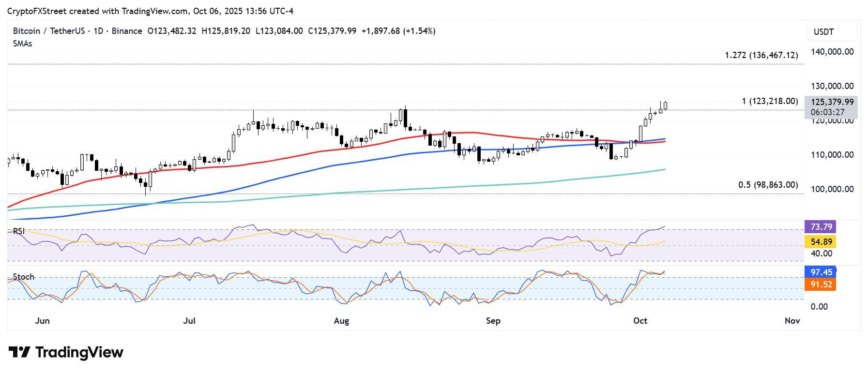Click the TradingView logo icon
Screen dimensions: 868x374
(19, 352)
